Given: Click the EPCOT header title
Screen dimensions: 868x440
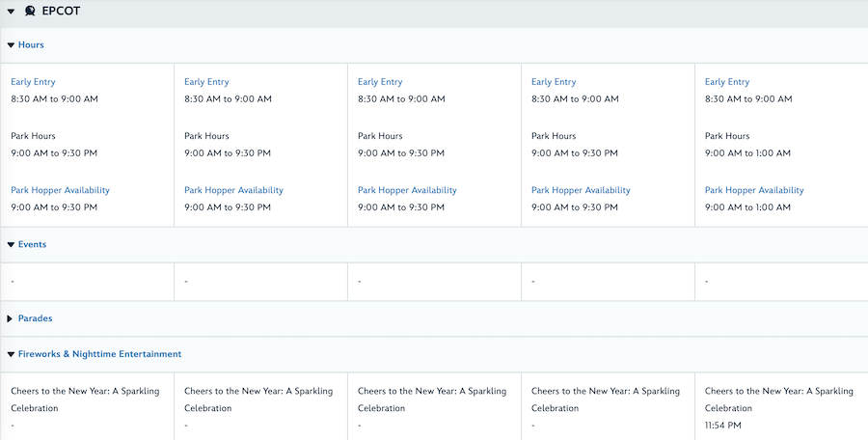Looking at the screenshot, I should (61, 12).
